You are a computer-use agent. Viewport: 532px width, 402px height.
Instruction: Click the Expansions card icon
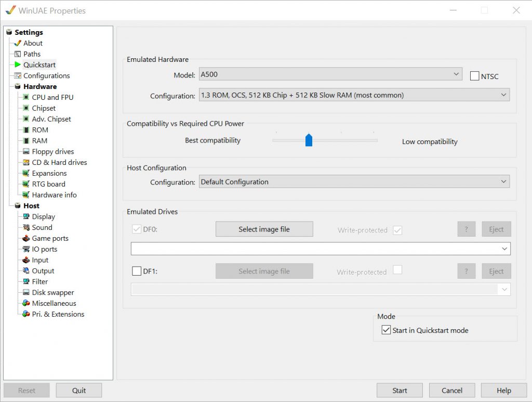(x=26, y=173)
